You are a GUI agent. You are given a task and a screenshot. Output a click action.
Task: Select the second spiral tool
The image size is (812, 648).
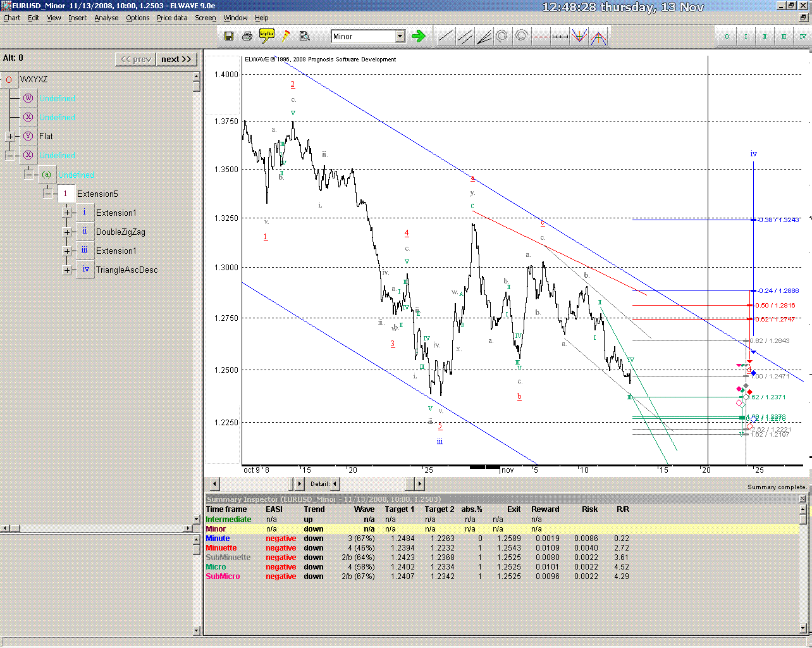click(x=521, y=37)
